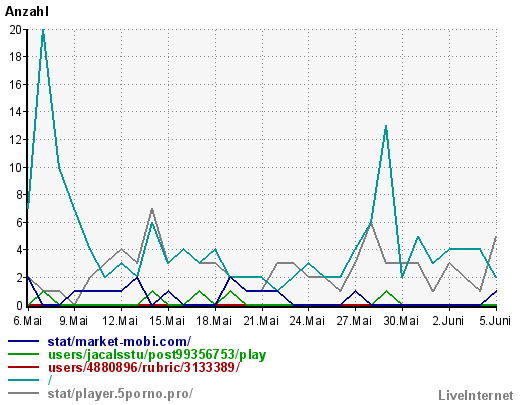
Task: Click the Anzahl axis title
Action: click(27, 12)
